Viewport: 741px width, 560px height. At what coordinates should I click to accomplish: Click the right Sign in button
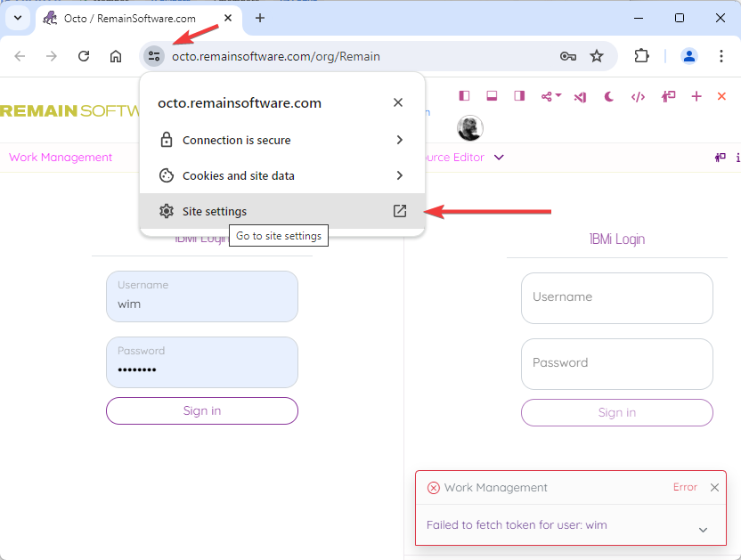tap(616, 412)
